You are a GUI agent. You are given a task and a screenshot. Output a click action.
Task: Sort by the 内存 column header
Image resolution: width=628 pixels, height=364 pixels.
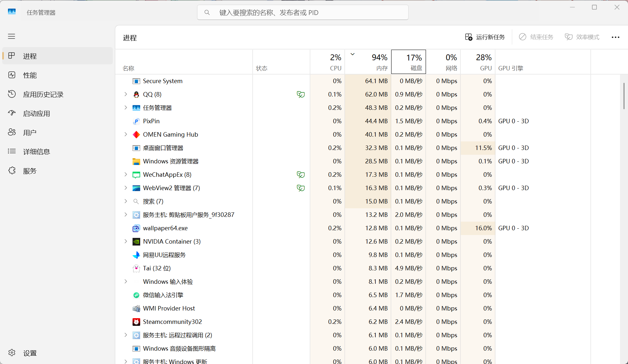coord(368,62)
